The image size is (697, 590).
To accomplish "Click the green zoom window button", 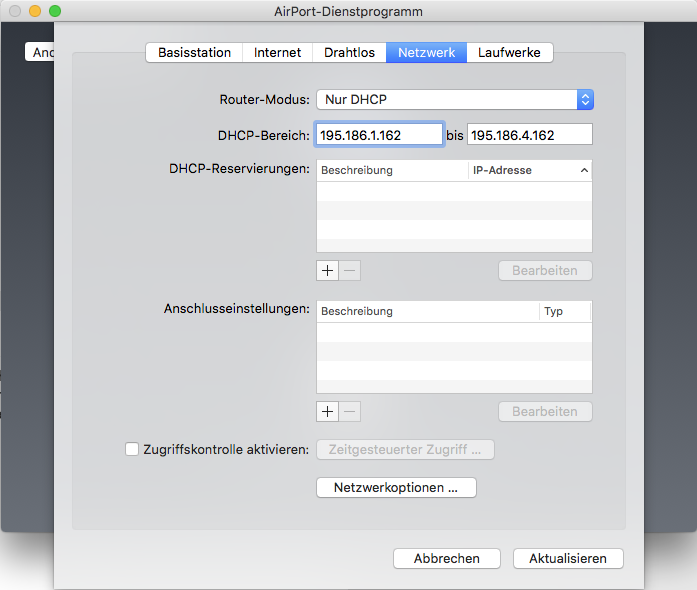I will [55, 11].
